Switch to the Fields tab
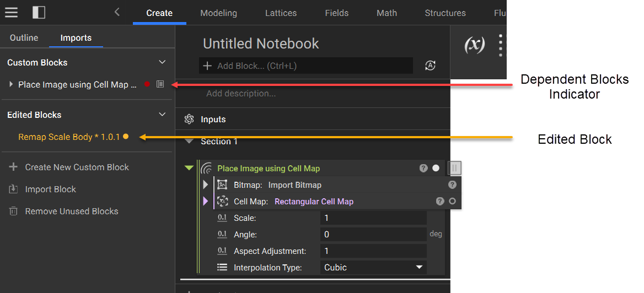This screenshot has height=293, width=644. 337,13
